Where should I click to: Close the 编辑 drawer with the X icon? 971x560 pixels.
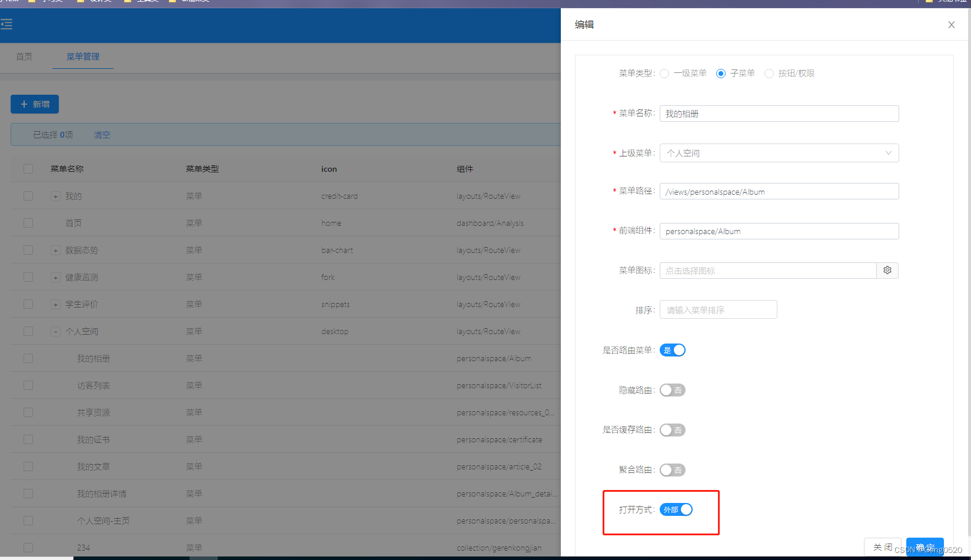tap(951, 25)
